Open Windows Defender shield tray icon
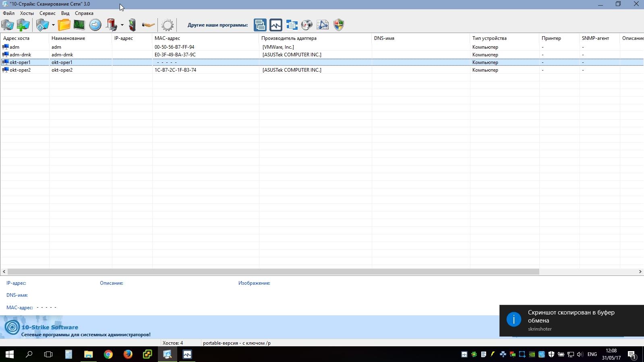Viewport: 644px width, 362px height. (x=551, y=354)
